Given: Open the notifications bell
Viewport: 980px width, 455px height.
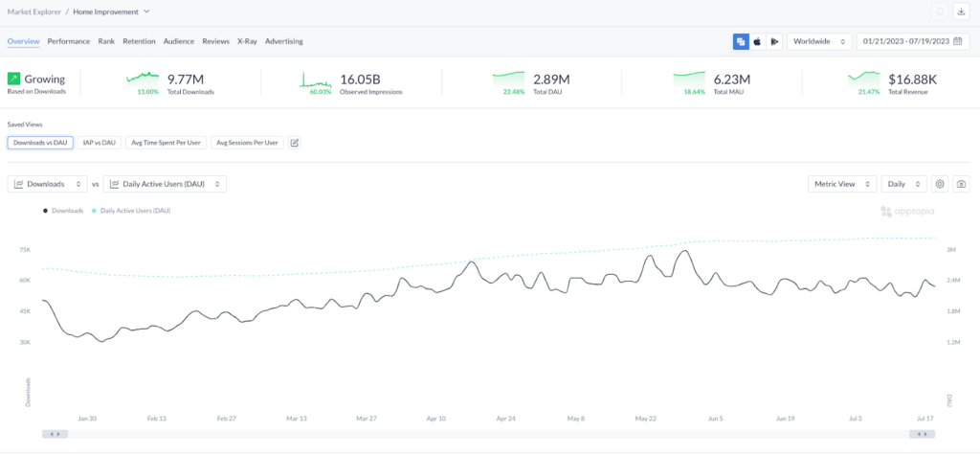Looking at the screenshot, I should [939, 11].
